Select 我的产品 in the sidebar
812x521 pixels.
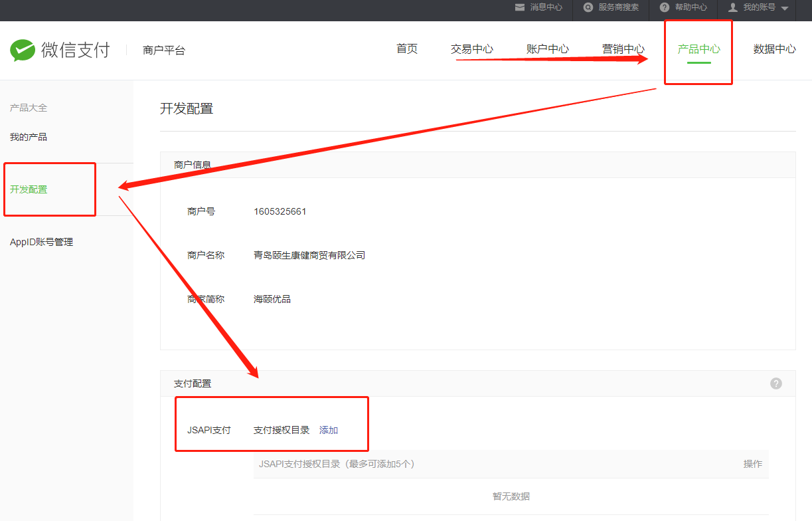pos(29,137)
